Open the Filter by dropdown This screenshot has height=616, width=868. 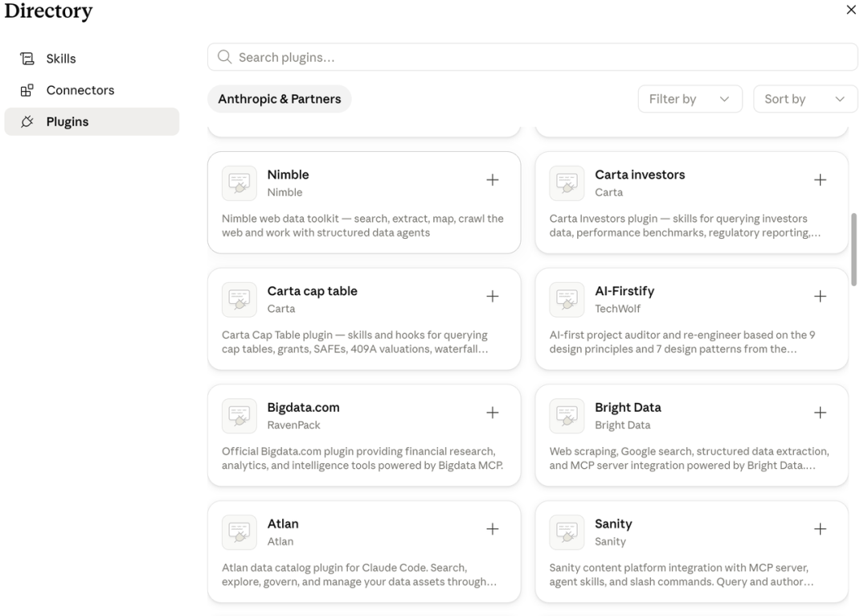690,99
